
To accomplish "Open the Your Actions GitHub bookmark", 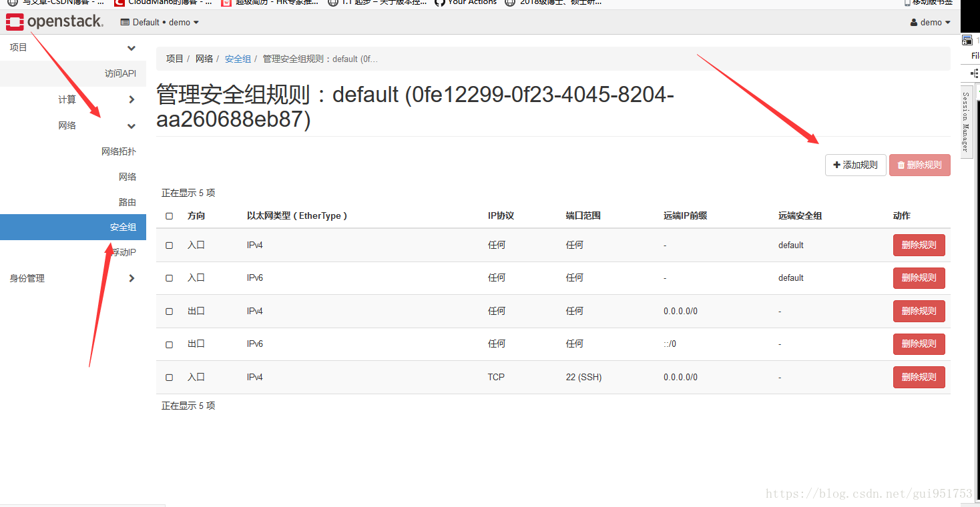I will coord(465,3).
